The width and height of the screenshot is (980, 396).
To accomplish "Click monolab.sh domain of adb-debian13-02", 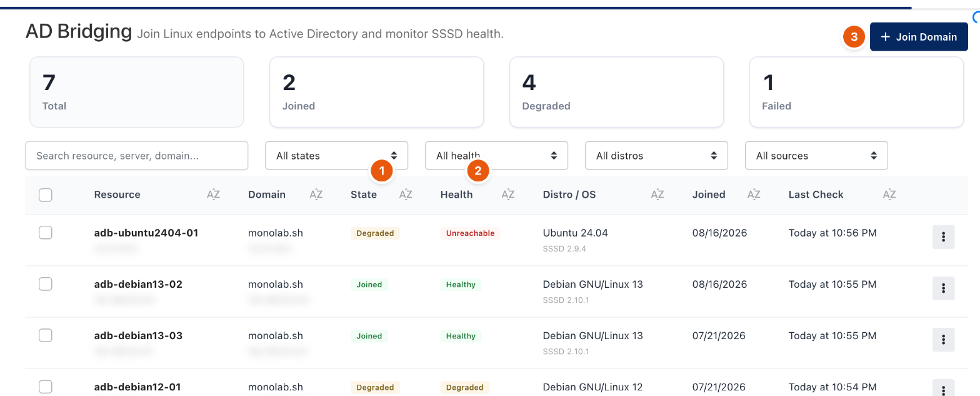I will (x=276, y=284).
